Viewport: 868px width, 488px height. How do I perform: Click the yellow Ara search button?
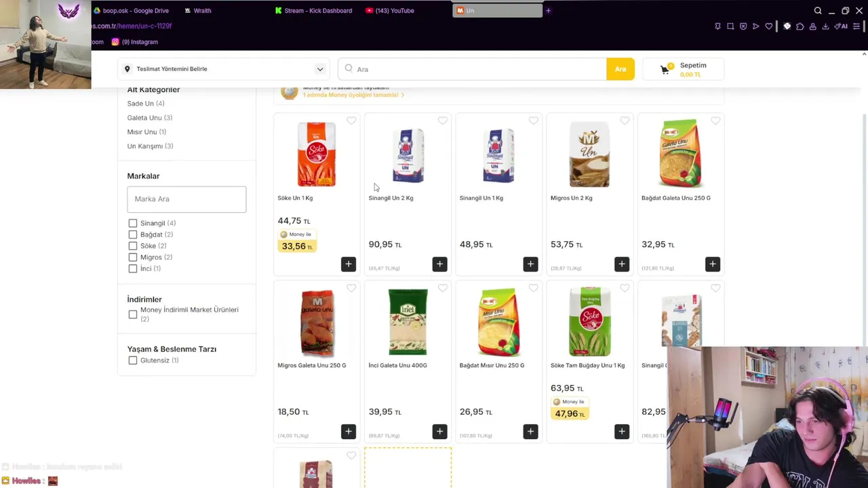pyautogui.click(x=620, y=69)
